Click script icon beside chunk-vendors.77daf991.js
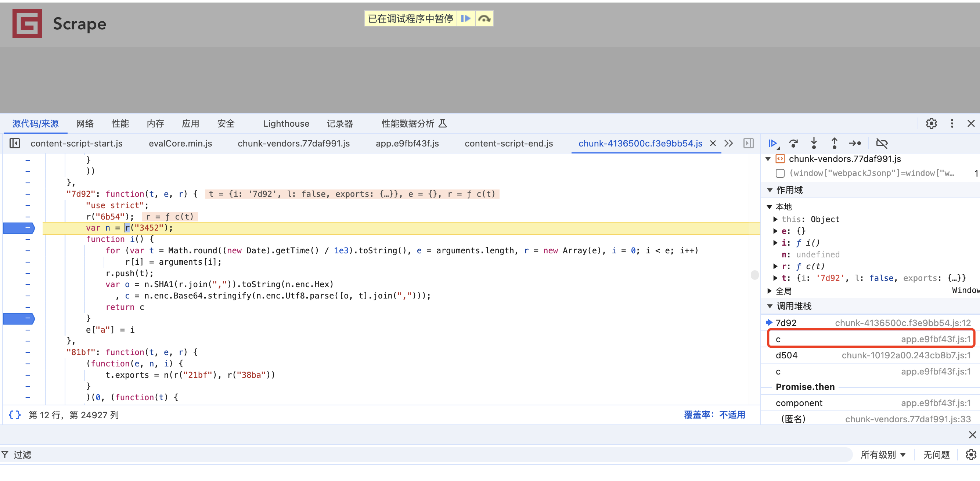This screenshot has height=481, width=980. pos(780,159)
